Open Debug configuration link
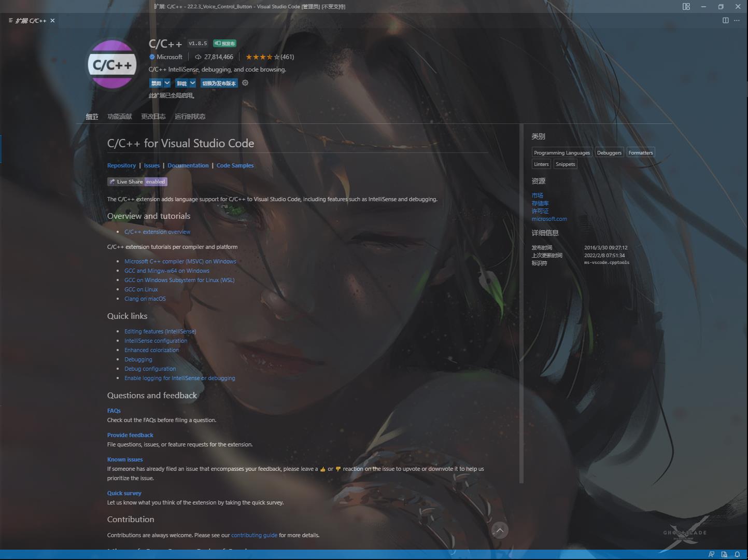 click(150, 369)
